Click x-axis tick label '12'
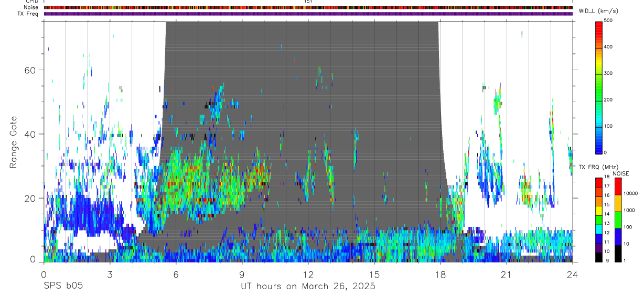This screenshot has width=644, height=297. point(308,274)
